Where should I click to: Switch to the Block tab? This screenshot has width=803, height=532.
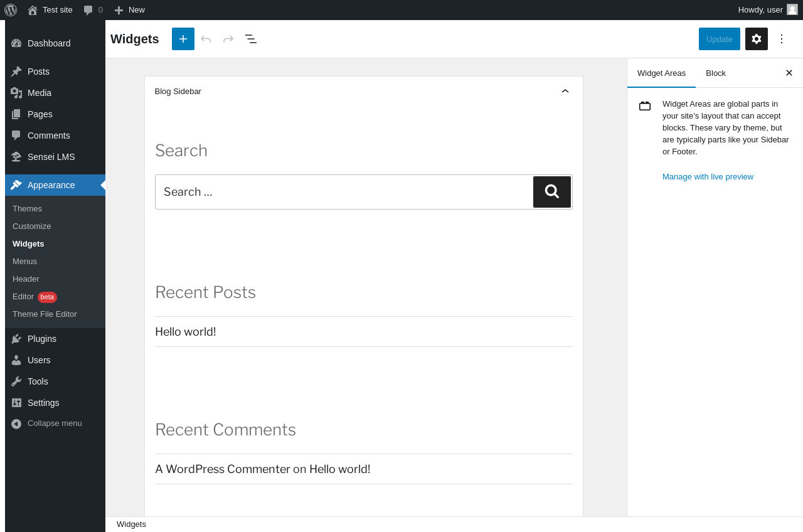(716, 73)
